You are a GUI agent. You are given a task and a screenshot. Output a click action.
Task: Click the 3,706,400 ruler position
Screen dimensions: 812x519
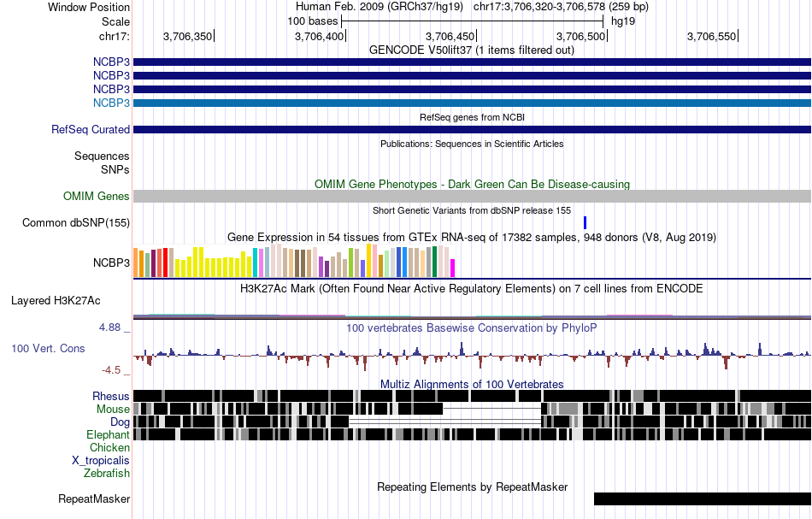pyautogui.click(x=319, y=36)
